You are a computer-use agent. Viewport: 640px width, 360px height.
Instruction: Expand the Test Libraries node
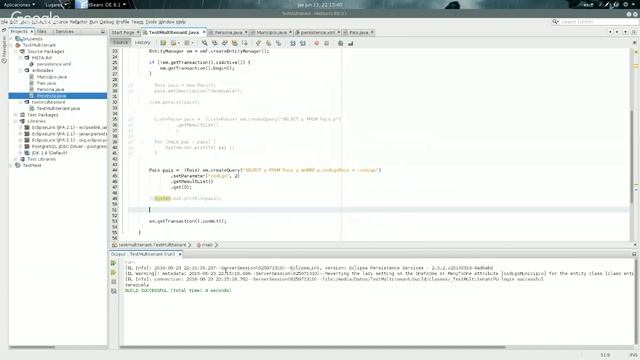[16, 159]
